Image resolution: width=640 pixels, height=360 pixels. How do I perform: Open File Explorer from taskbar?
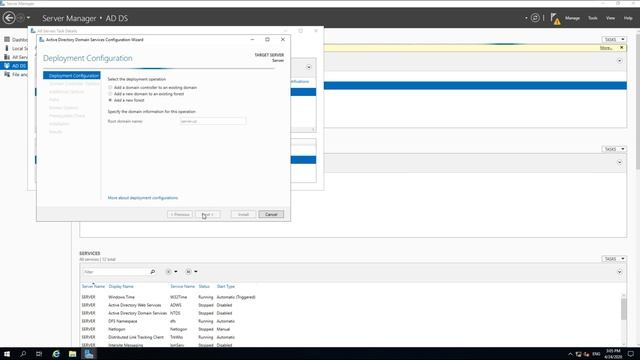pos(73,354)
